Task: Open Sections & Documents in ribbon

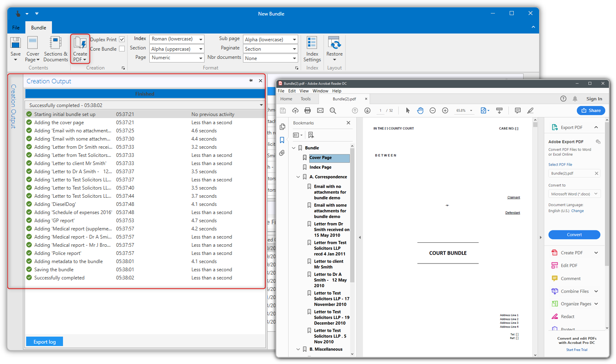Action: [55, 44]
